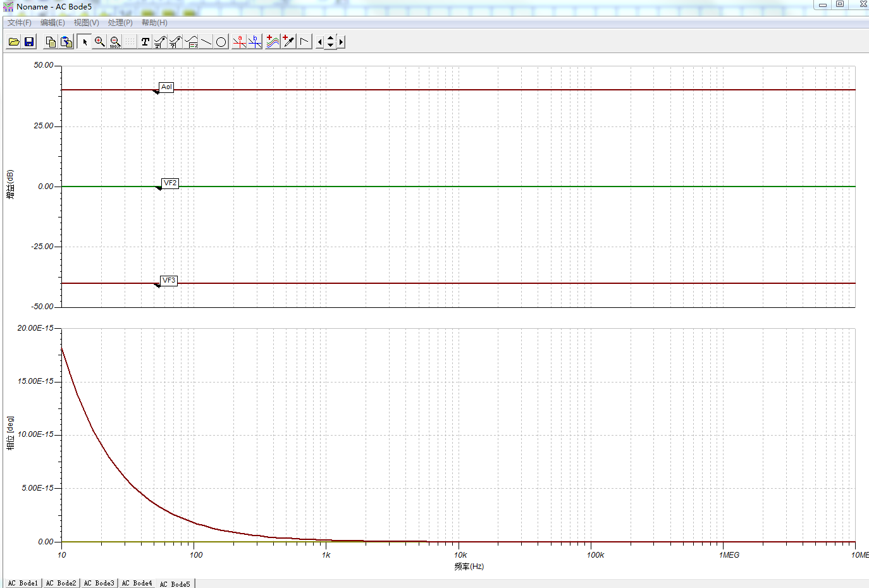Screen dimensions: 869x588
Task: Maximize the diagram window
Action: [840, 4]
